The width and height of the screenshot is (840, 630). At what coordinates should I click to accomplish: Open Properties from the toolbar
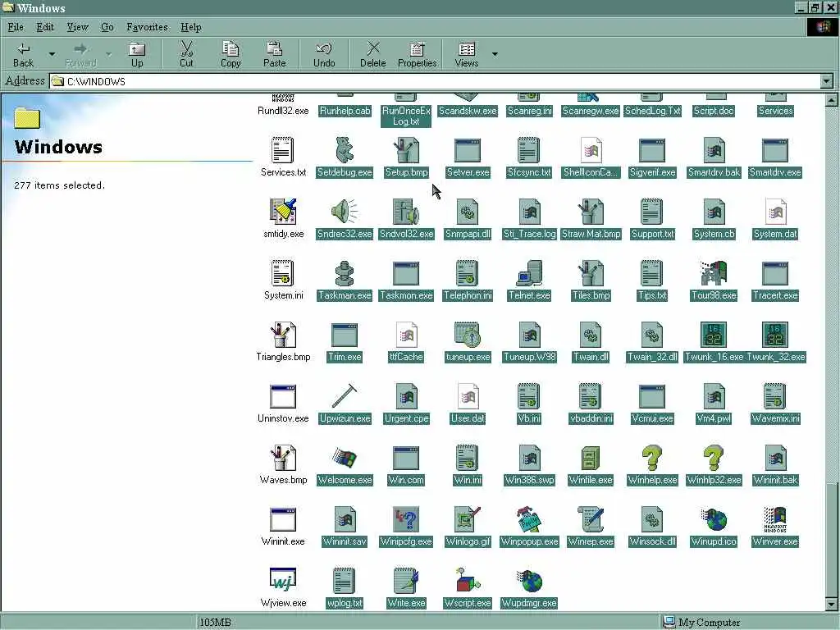coord(417,54)
